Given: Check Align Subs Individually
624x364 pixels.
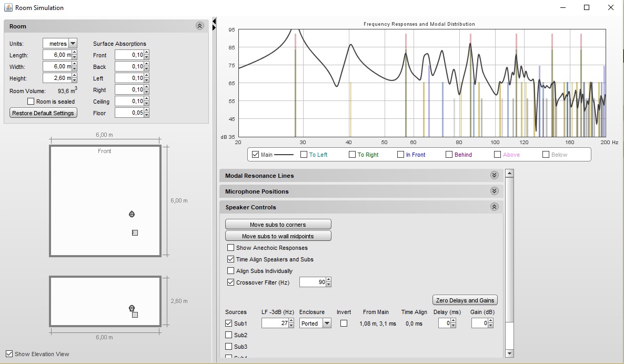Looking at the screenshot, I should click(x=230, y=270).
